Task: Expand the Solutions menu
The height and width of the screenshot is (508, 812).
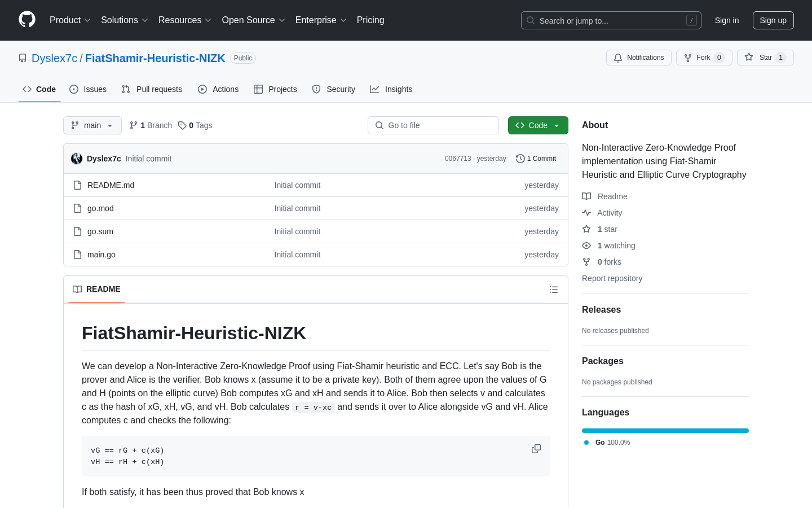Action: coord(125,20)
